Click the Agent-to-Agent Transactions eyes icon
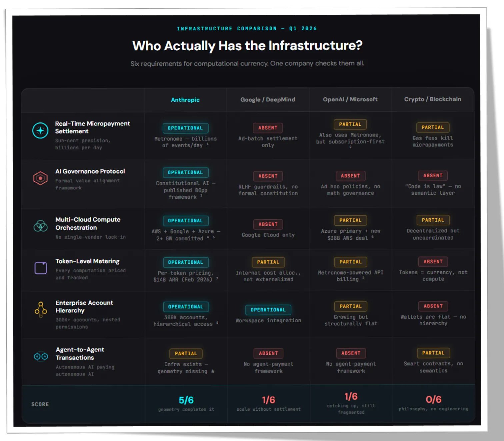 tap(41, 357)
